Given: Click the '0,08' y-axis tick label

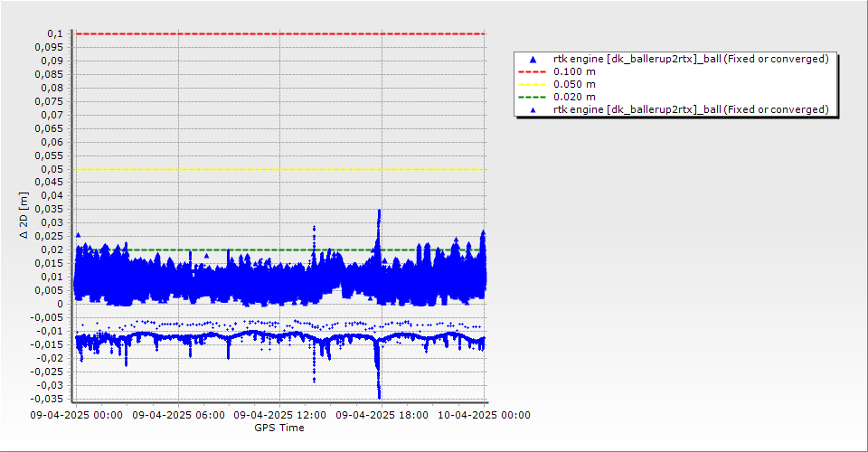Looking at the screenshot, I should (x=52, y=88).
